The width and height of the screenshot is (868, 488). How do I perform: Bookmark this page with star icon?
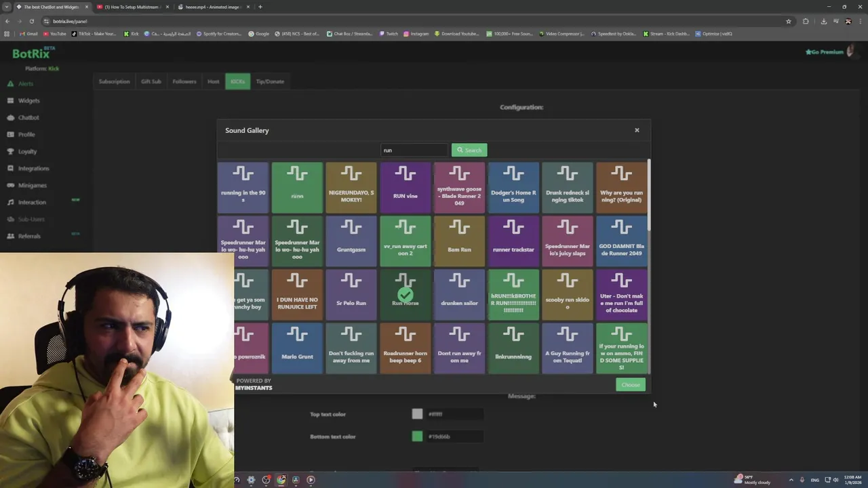[x=788, y=21]
